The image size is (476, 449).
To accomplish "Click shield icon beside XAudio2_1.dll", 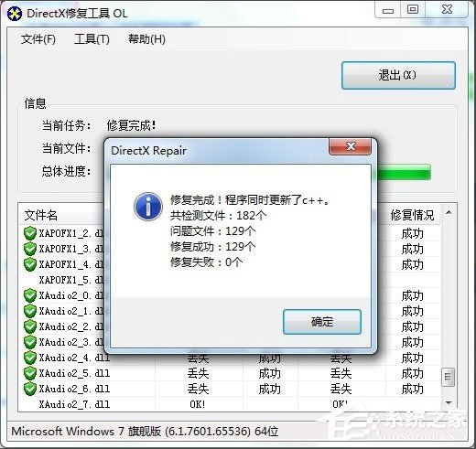I will tap(30, 311).
